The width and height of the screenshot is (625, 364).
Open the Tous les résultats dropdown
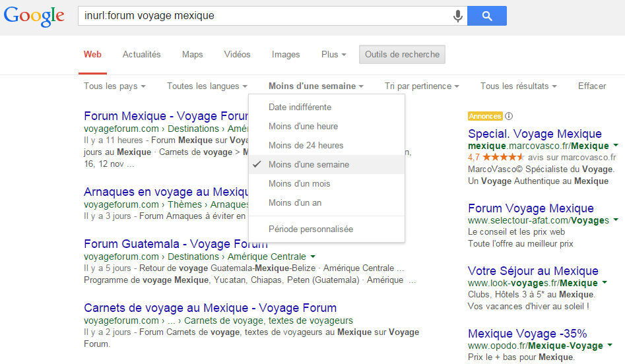point(519,86)
